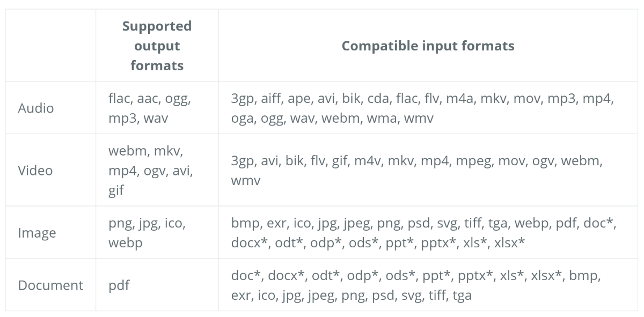Click "mpeg" in Video input formats
Screen dimensions: 644x317
pyautogui.click(x=475, y=161)
